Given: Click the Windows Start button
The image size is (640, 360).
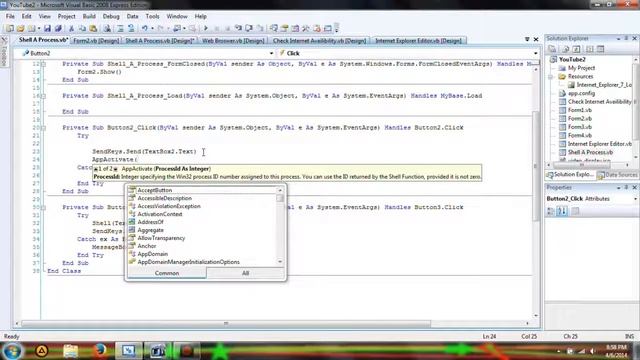Looking at the screenshot, I should (x=11, y=351).
